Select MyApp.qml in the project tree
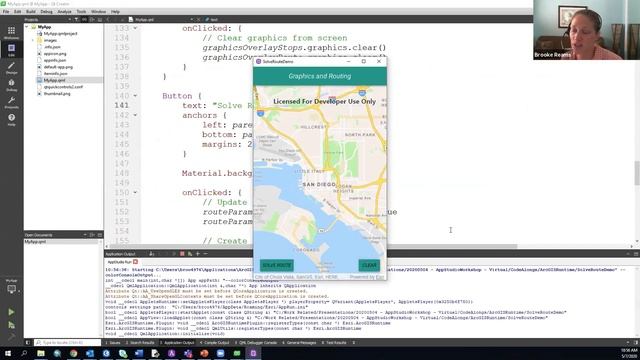The width and height of the screenshot is (640, 360). click(54, 80)
